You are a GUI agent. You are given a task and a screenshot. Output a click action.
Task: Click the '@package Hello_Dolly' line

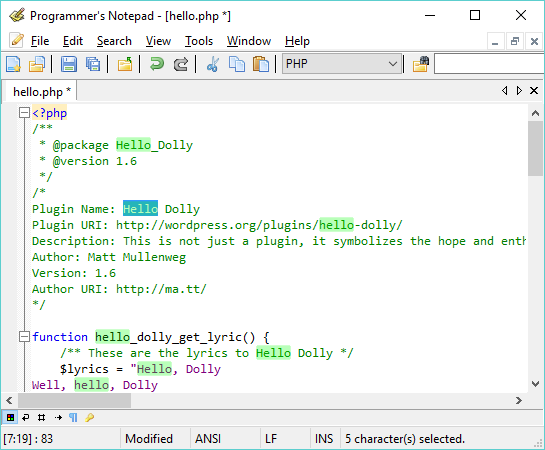click(116, 145)
